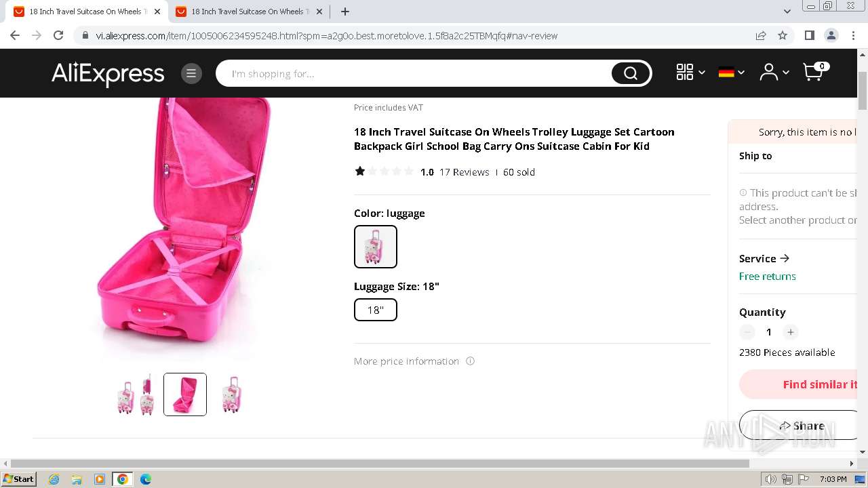This screenshot has height=488, width=868.
Task: Open the QR code app download icon
Action: tap(685, 72)
